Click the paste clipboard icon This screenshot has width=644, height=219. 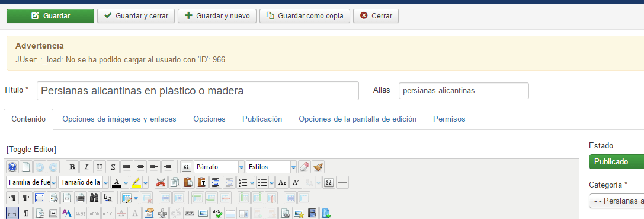click(x=188, y=182)
